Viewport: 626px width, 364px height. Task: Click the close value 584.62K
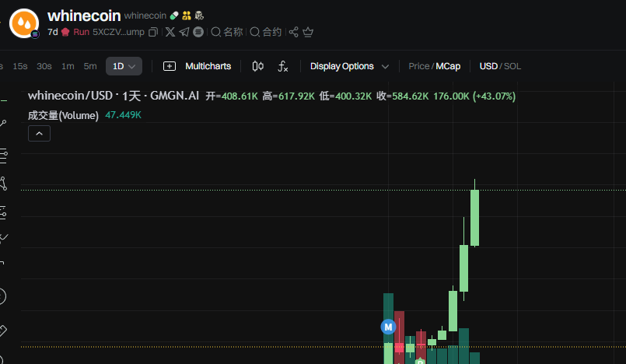tap(410, 96)
